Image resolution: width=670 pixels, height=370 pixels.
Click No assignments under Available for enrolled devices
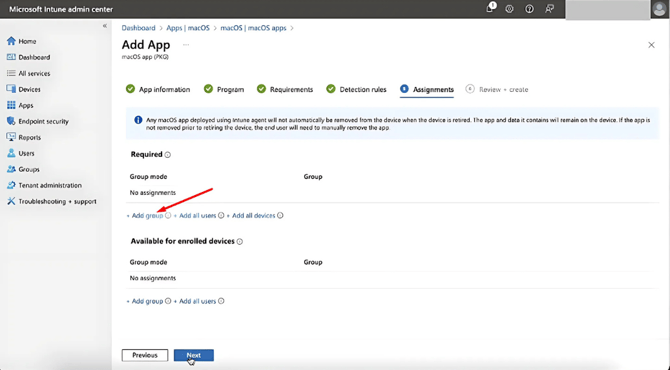pyautogui.click(x=153, y=278)
